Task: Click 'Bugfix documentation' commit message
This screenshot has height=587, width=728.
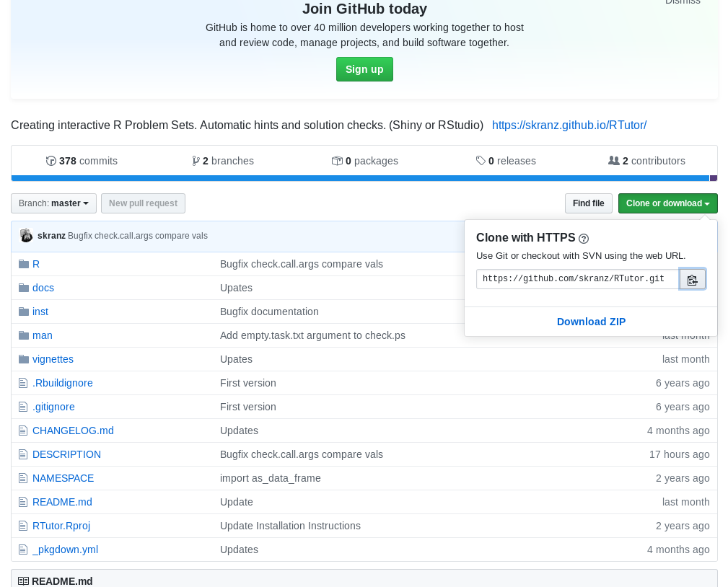Action: point(269,312)
